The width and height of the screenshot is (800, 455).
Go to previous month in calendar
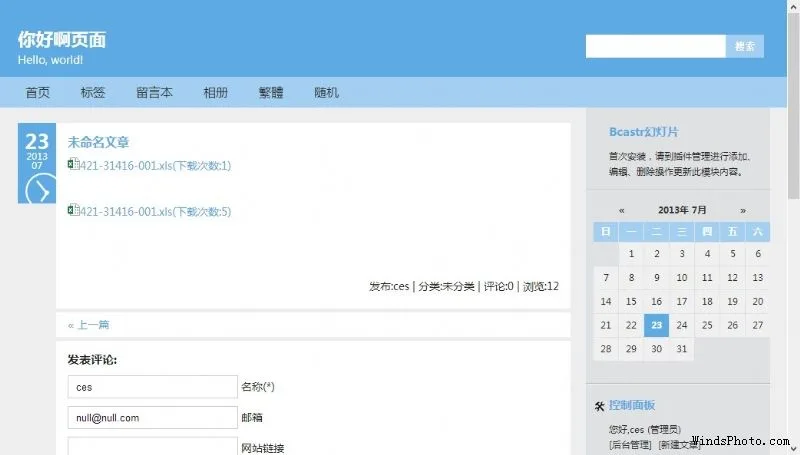621,210
